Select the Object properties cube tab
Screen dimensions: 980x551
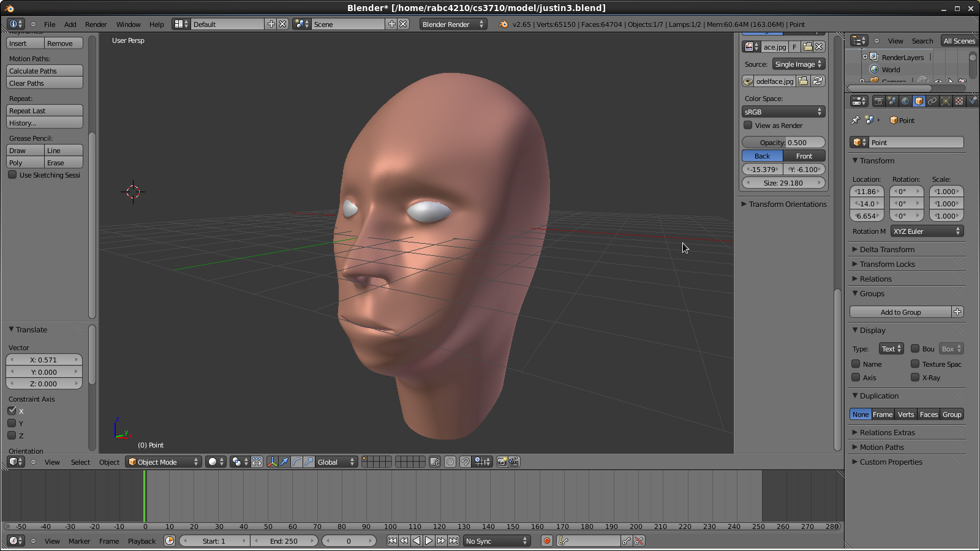pyautogui.click(x=919, y=101)
